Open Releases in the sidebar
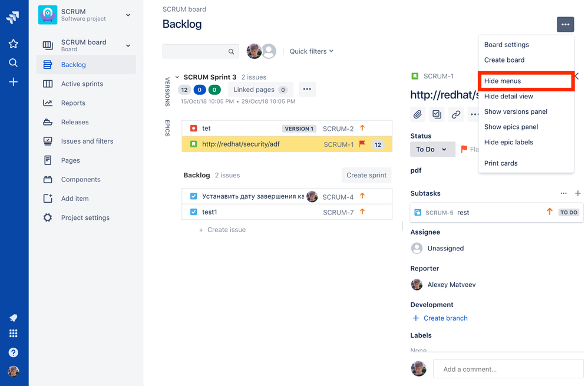This screenshot has width=588, height=386. pyautogui.click(x=86, y=122)
